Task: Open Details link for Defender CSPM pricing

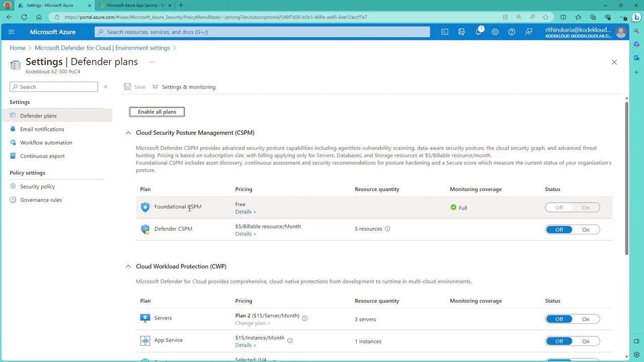Action: (246, 234)
